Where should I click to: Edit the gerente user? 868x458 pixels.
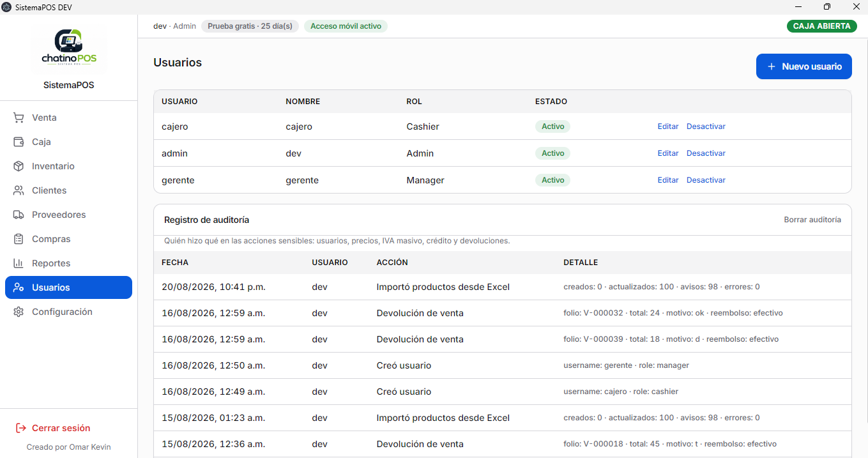[668, 180]
